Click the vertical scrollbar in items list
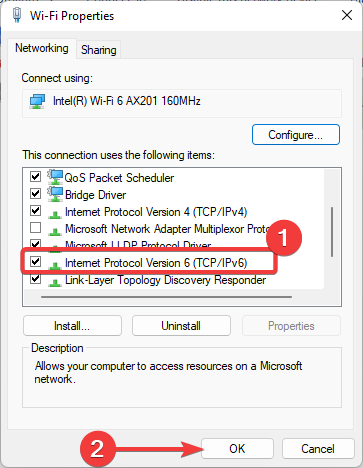The height and width of the screenshot is (468, 363). click(332, 232)
